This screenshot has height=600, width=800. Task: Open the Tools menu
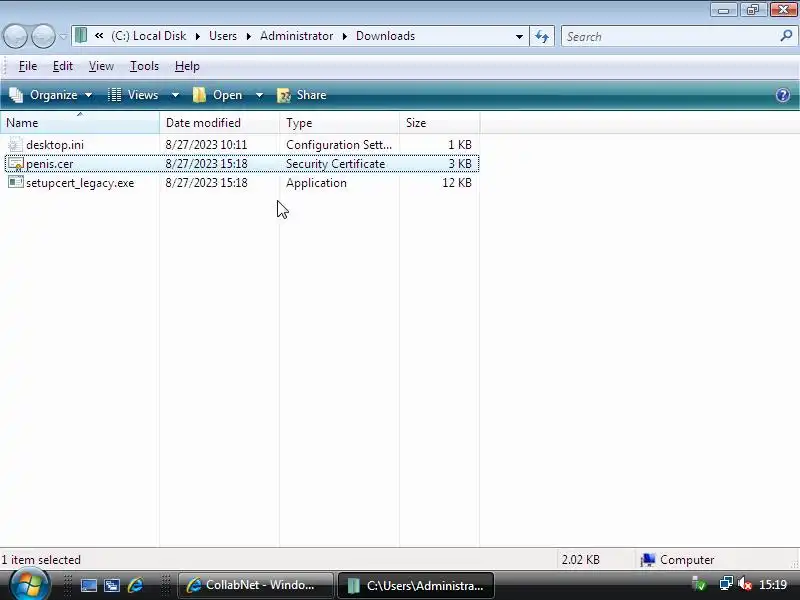pos(144,66)
